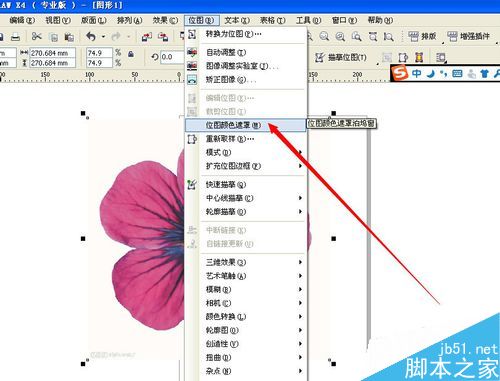Open the 效果(C) menu
Viewport: 500px width, 381px height.
click(165, 20)
